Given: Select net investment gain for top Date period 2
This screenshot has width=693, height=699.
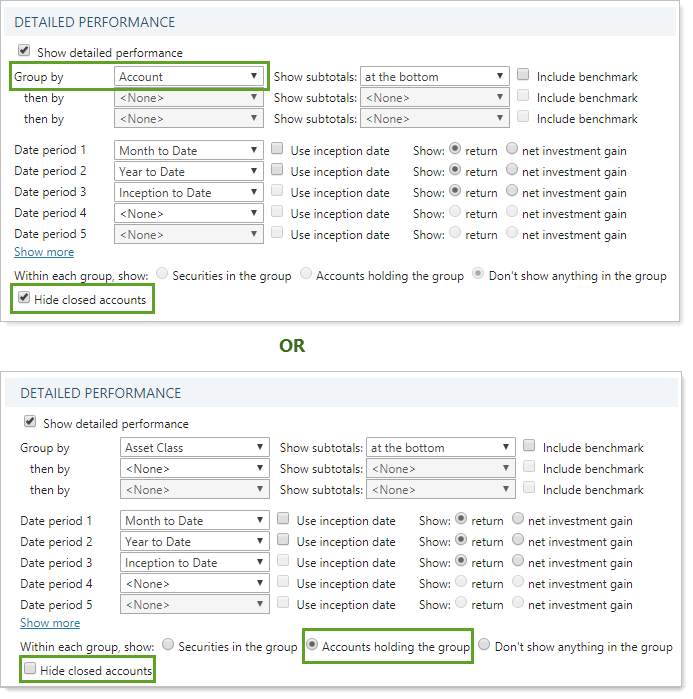Looking at the screenshot, I should pos(512,171).
